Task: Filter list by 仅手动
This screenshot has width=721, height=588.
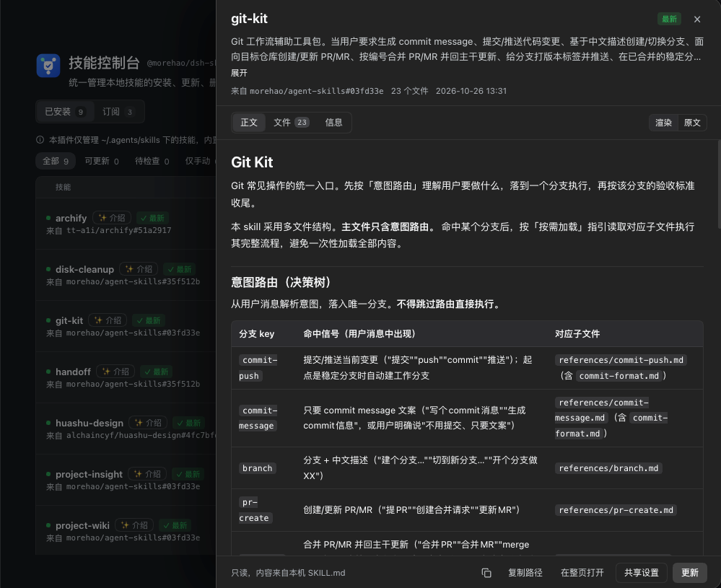Action: point(198,161)
